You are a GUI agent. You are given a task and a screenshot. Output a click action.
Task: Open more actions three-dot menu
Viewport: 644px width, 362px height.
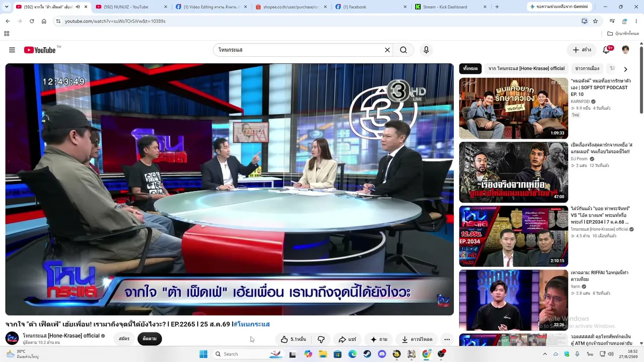point(447,339)
